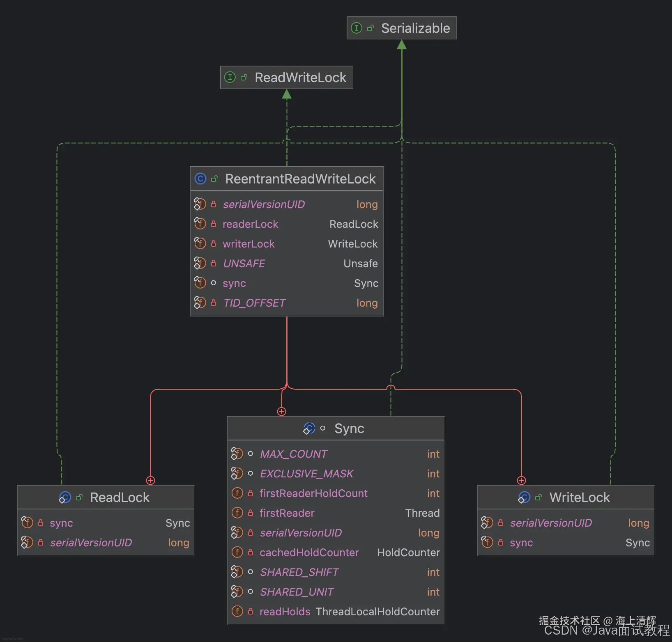
Task: Expand the plus connector above WriteLock
Action: click(x=521, y=480)
